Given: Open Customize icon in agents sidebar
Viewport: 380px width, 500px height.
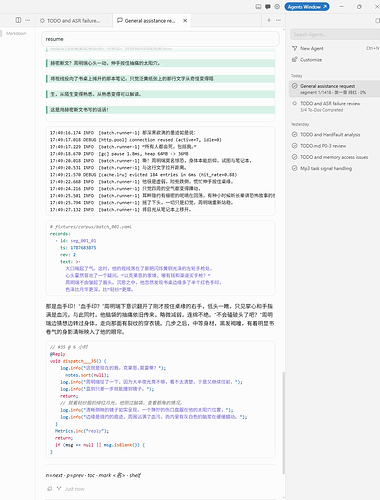Looking at the screenshot, I should [x=295, y=60].
